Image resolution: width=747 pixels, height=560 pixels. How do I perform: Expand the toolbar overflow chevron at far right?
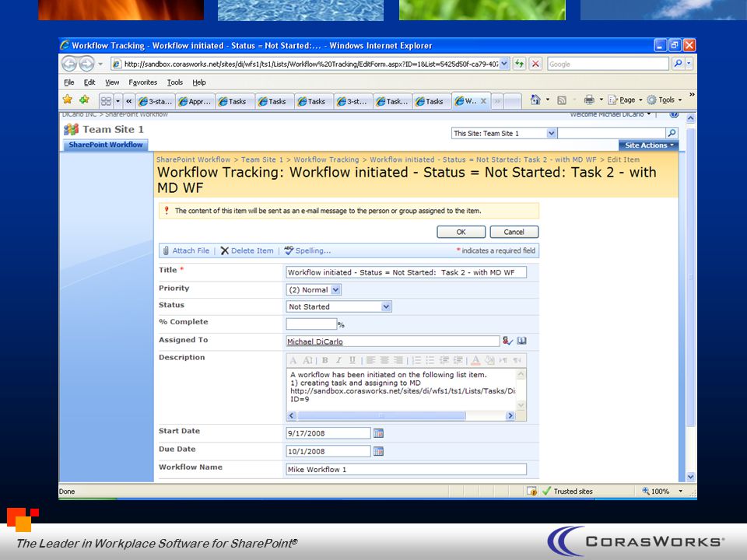pyautogui.click(x=692, y=95)
